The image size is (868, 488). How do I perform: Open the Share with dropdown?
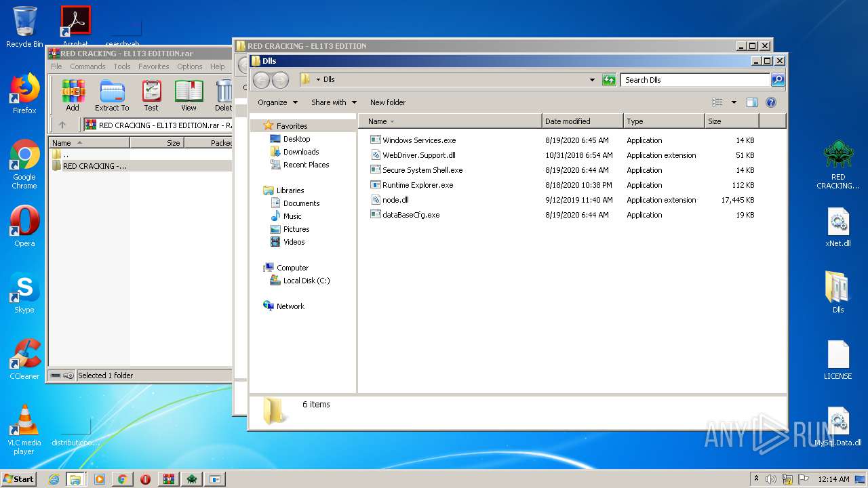click(x=334, y=102)
